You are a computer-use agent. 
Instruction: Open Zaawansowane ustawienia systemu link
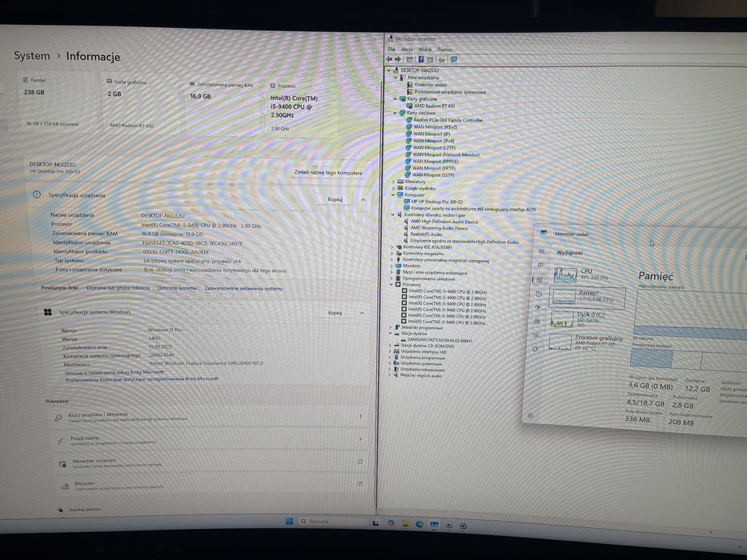[x=243, y=288]
